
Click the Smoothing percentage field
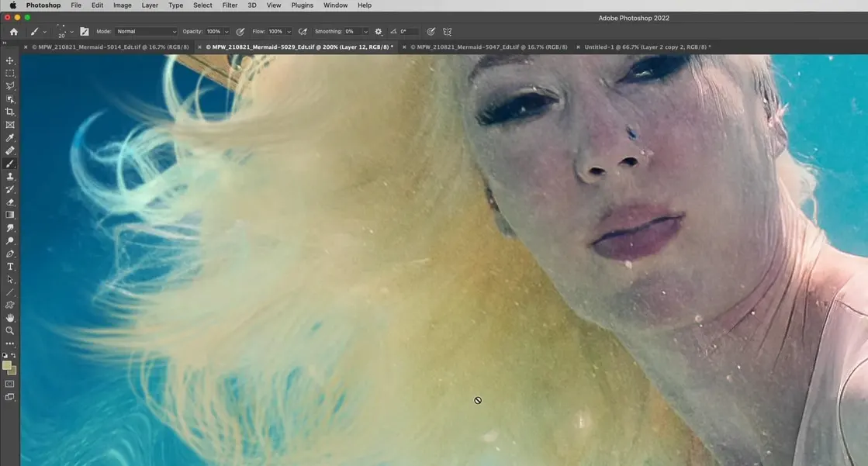[353, 32]
